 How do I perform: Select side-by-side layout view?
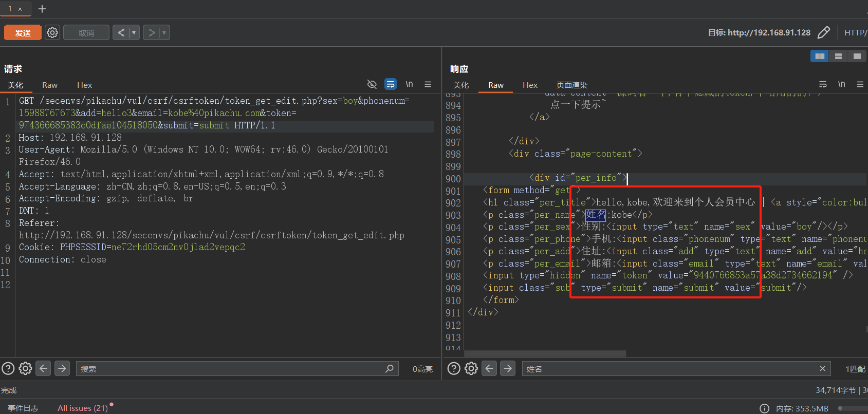tap(820, 56)
